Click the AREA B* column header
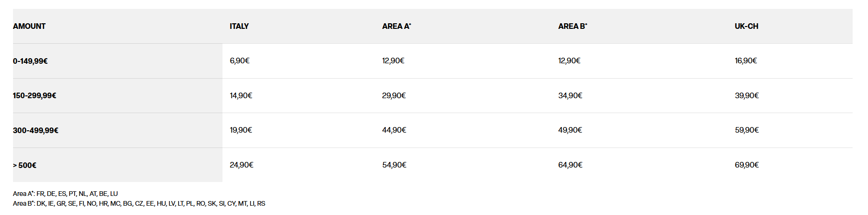868x215 pixels. tap(573, 26)
